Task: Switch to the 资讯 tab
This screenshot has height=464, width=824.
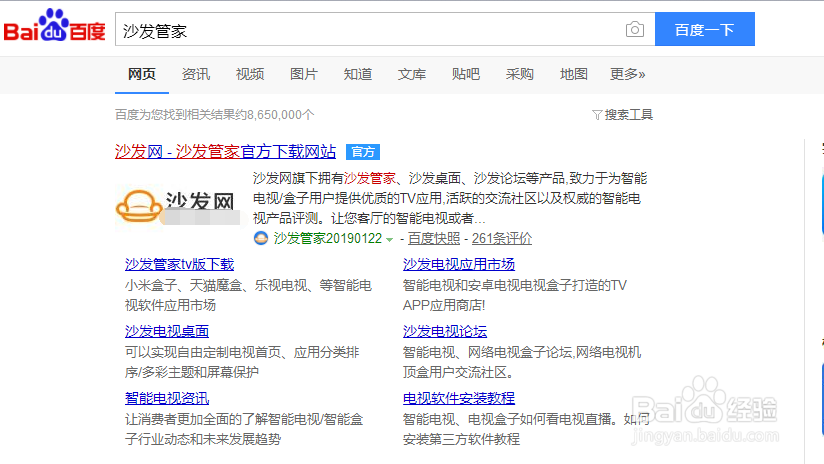Action: pyautogui.click(x=196, y=74)
